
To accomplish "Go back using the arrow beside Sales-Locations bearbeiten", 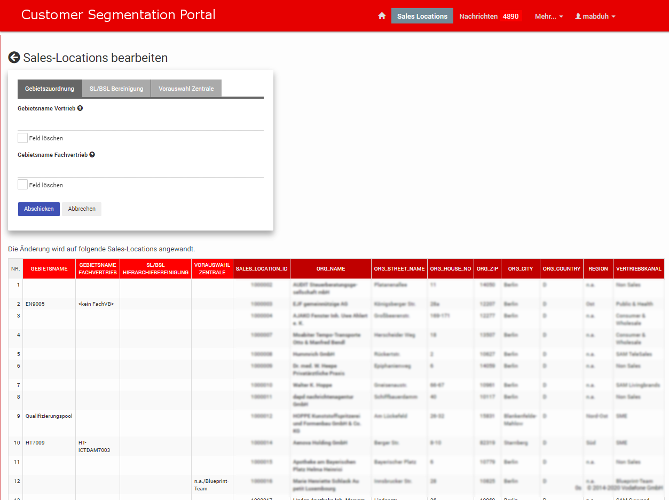I will point(14,59).
